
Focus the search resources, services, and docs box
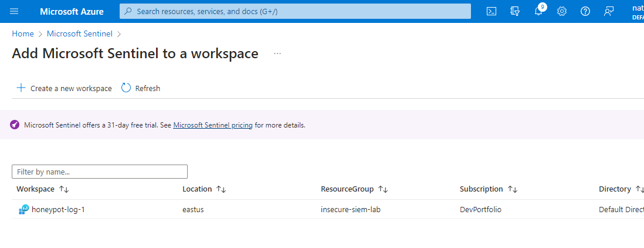pyautogui.click(x=295, y=11)
